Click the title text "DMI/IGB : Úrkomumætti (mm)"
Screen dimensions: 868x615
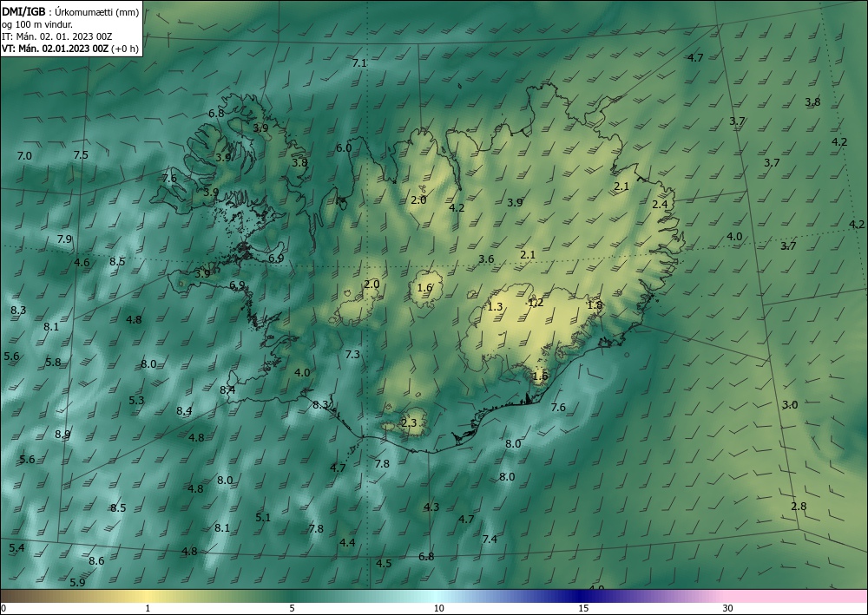(71, 12)
